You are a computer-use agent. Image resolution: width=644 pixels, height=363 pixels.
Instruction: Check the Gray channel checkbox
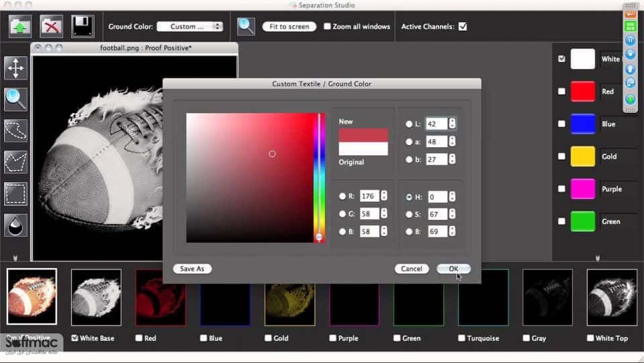pyautogui.click(x=526, y=338)
